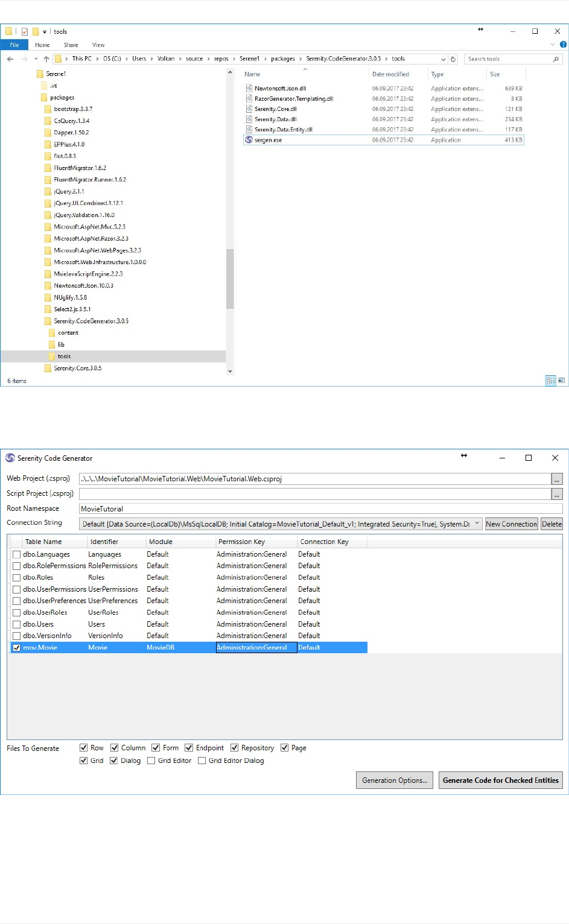This screenshot has height=924, width=569.
Task: Expand the Serene1 breadcrumb chevron
Action: pos(265,59)
